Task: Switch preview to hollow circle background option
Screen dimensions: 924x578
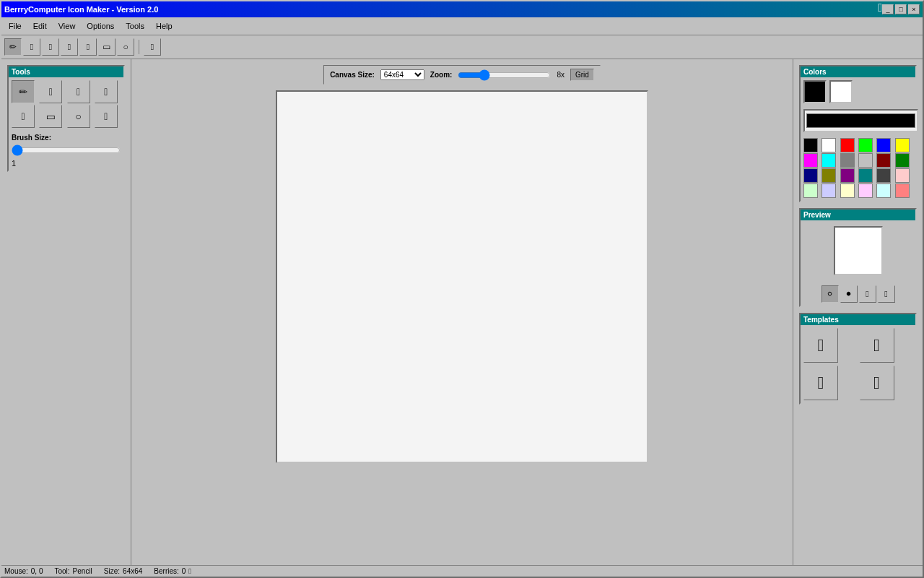Action: [x=830, y=294]
